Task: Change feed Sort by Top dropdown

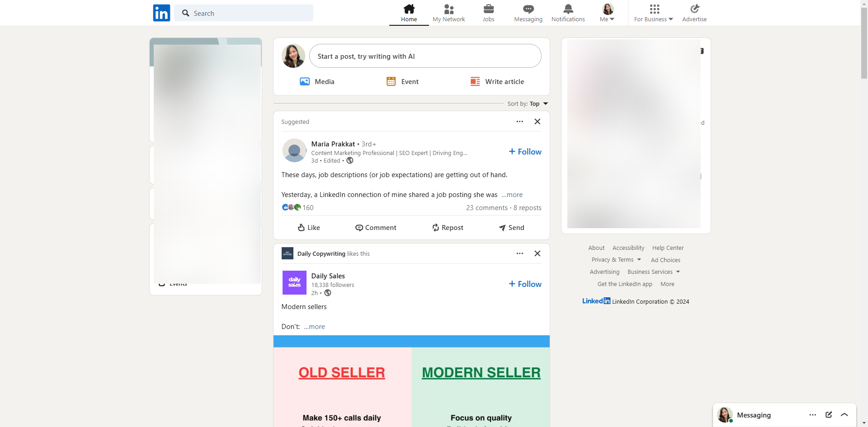Action: (x=528, y=103)
